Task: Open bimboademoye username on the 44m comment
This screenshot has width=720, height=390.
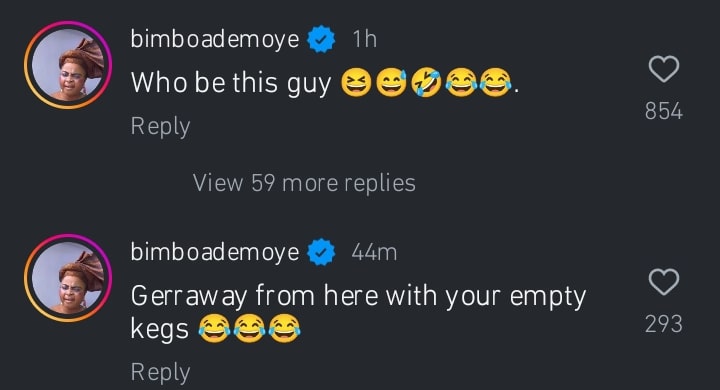Action: [x=215, y=252]
